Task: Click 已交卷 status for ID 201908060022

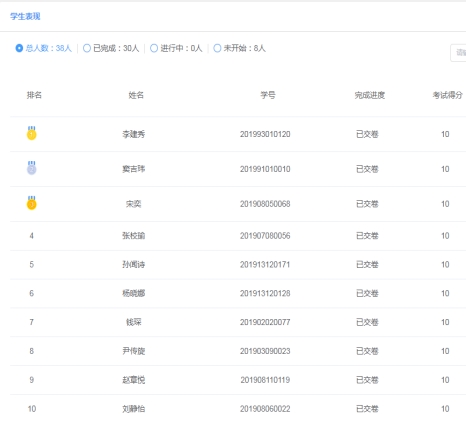Action: (367, 409)
